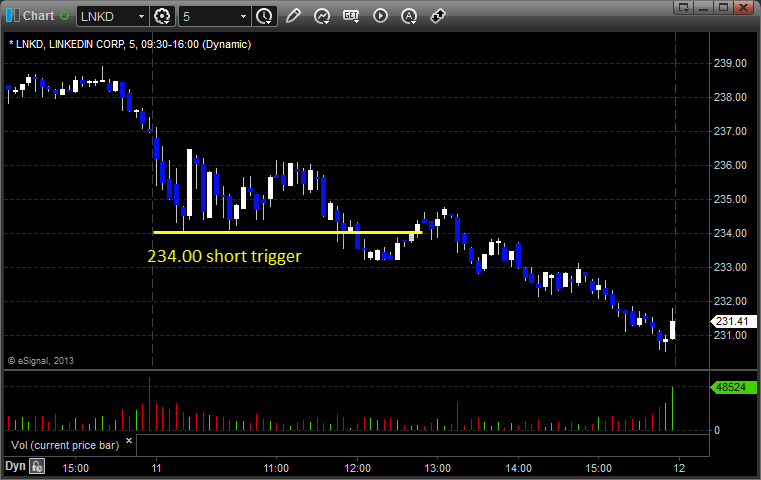Click the date label 11 on time axis
This screenshot has height=480, width=761.
156,468
